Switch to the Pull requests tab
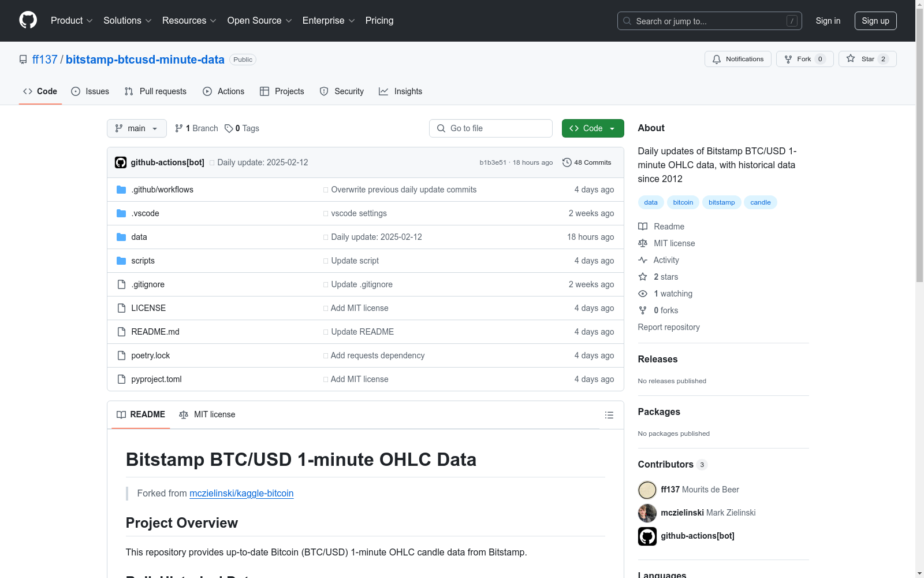924x578 pixels. pyautogui.click(x=155, y=91)
